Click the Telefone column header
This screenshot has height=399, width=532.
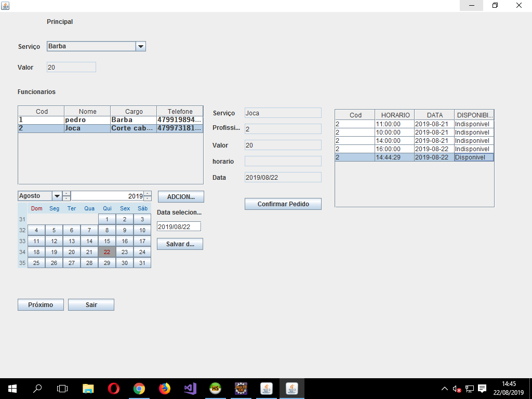[180, 111]
